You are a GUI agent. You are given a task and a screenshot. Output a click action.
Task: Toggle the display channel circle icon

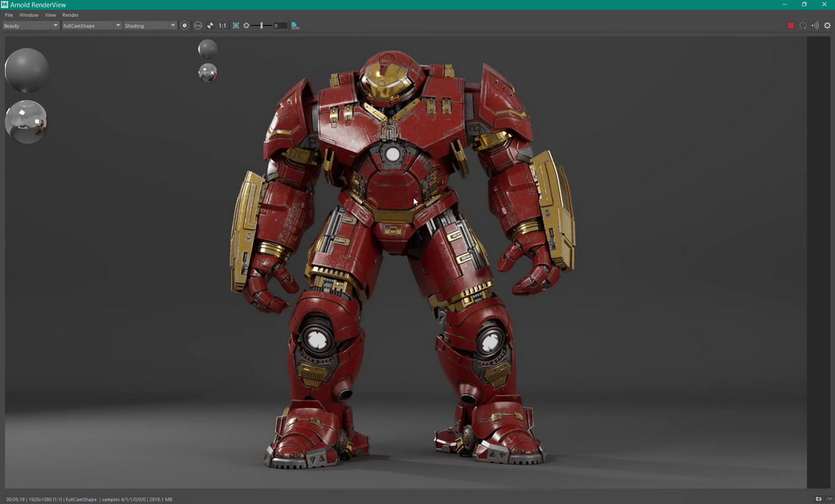[185, 26]
